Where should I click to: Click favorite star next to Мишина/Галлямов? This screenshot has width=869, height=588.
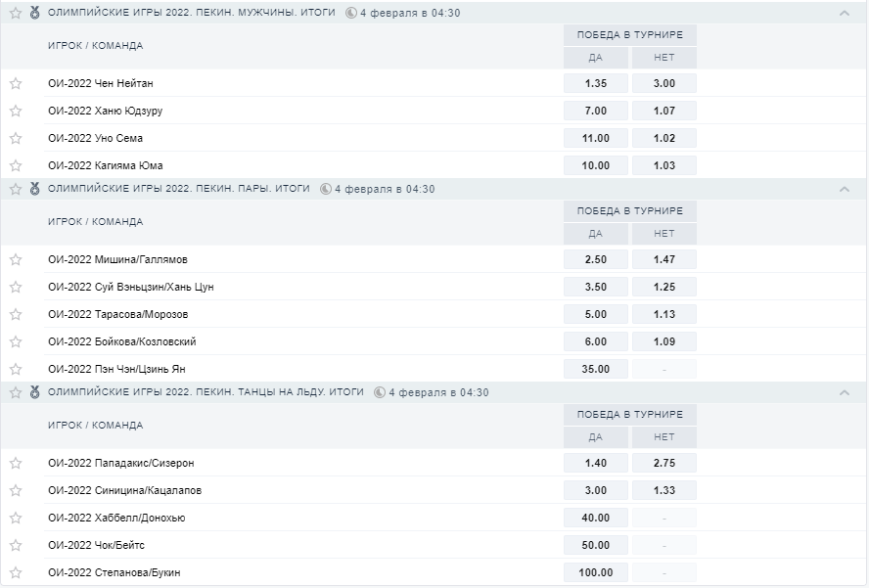(16, 259)
